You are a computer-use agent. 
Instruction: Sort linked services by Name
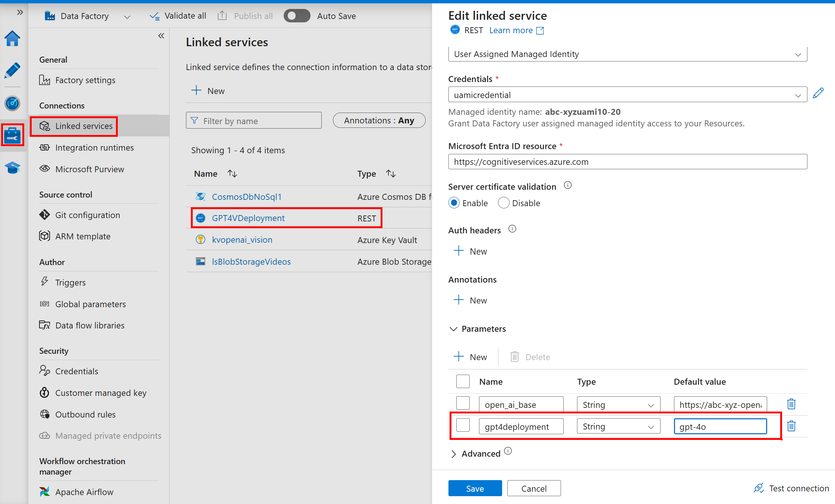[232, 174]
